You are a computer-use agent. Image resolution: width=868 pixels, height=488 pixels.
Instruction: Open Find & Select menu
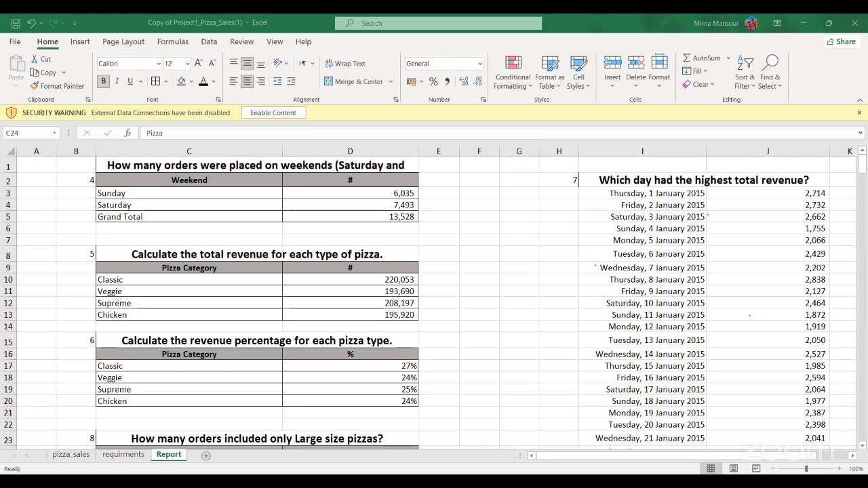[770, 73]
